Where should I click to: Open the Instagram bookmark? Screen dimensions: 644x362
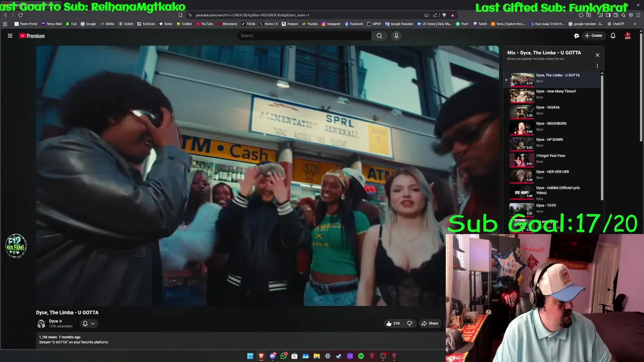coord(331,24)
